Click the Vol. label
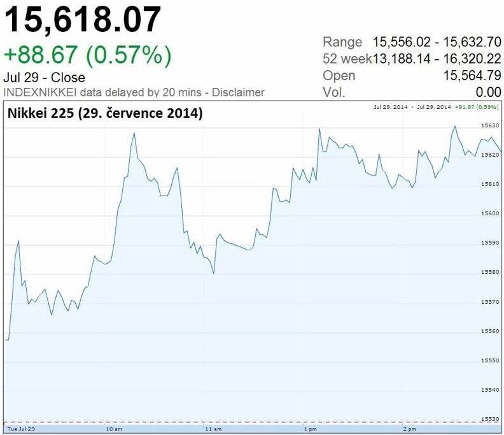504x435 pixels. tap(333, 92)
